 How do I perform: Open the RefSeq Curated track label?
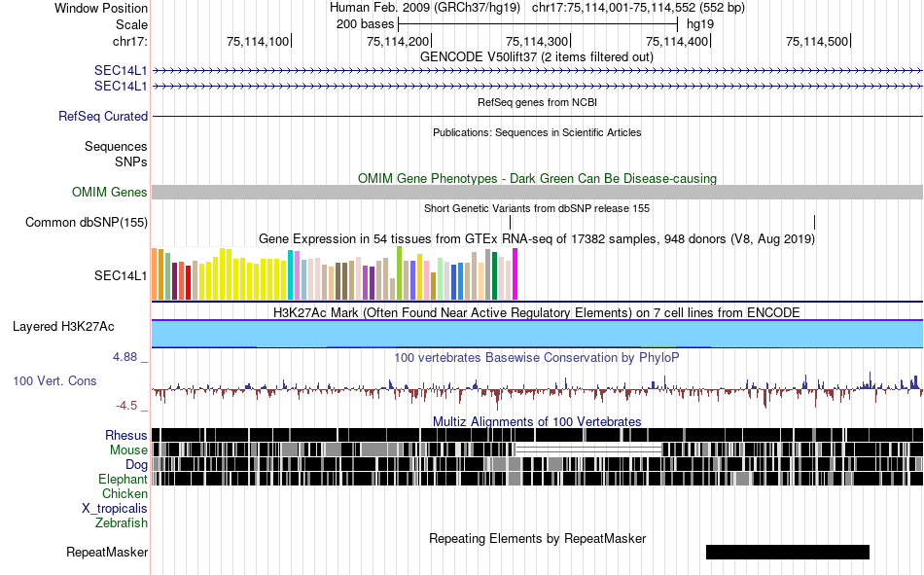coord(103,116)
